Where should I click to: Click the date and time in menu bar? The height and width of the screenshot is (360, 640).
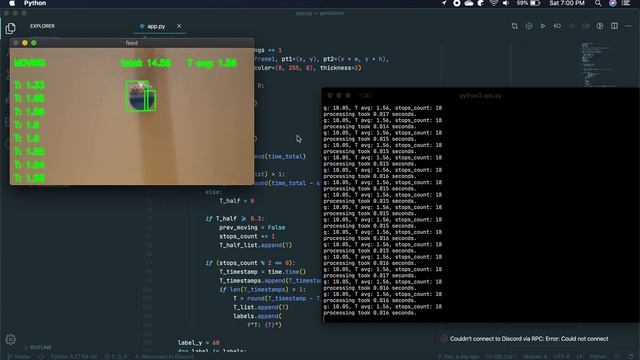(x=567, y=3)
